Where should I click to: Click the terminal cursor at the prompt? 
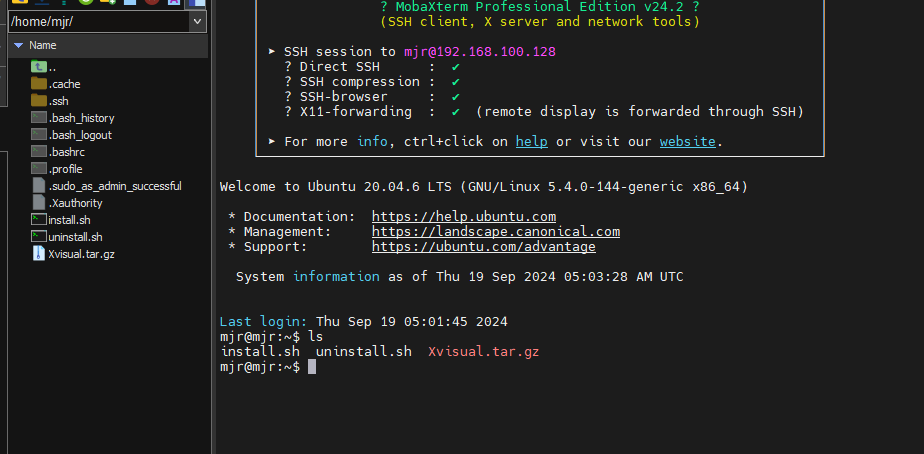pyautogui.click(x=312, y=368)
